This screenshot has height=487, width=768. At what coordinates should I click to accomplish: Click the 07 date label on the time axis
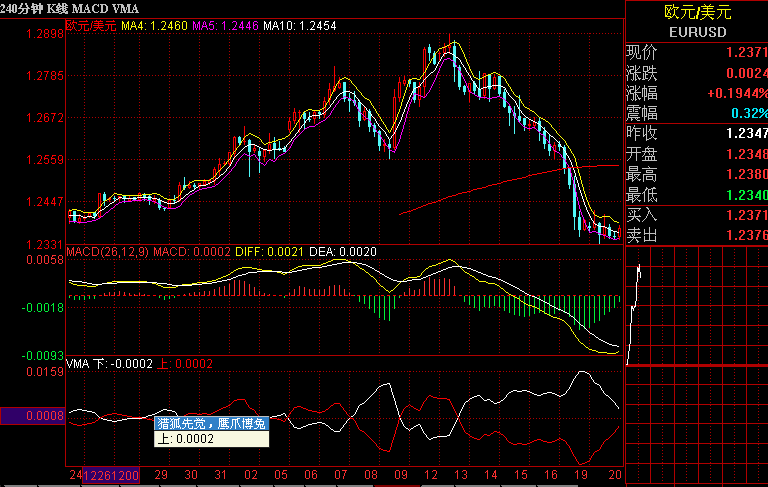click(x=341, y=475)
